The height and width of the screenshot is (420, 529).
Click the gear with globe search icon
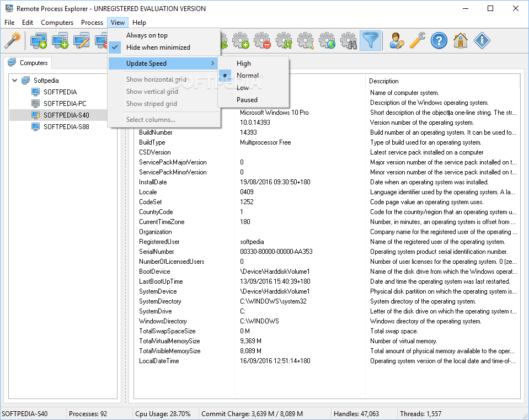pyautogui.click(x=327, y=40)
